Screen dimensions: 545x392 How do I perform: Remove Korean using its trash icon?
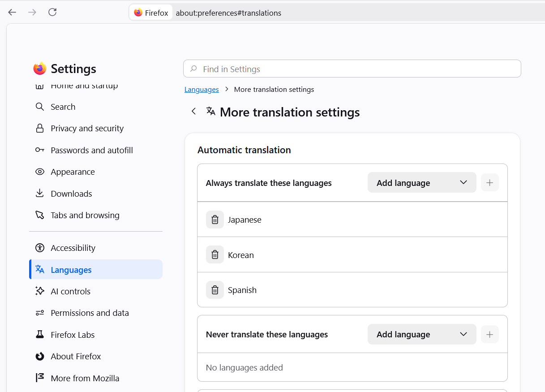tap(215, 254)
